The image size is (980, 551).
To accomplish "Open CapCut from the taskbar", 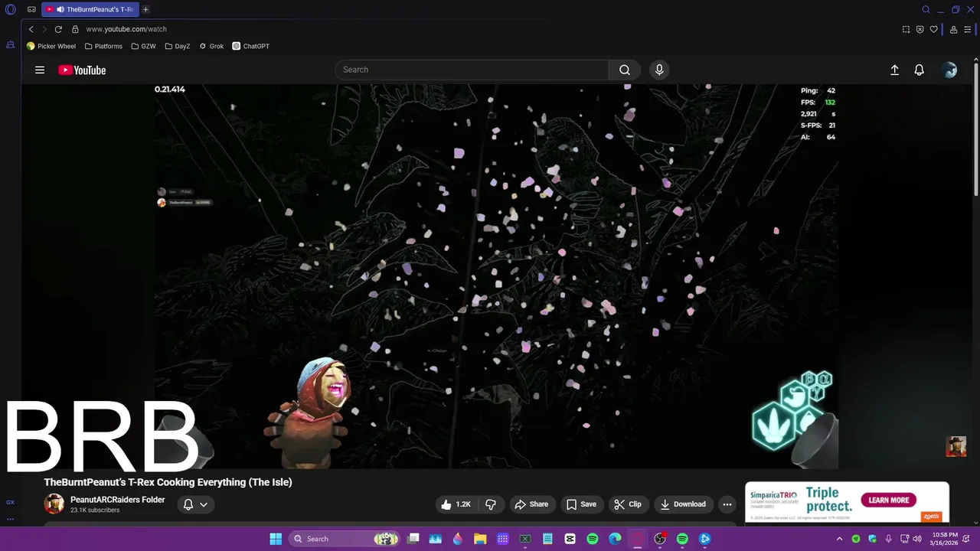I will click(570, 539).
